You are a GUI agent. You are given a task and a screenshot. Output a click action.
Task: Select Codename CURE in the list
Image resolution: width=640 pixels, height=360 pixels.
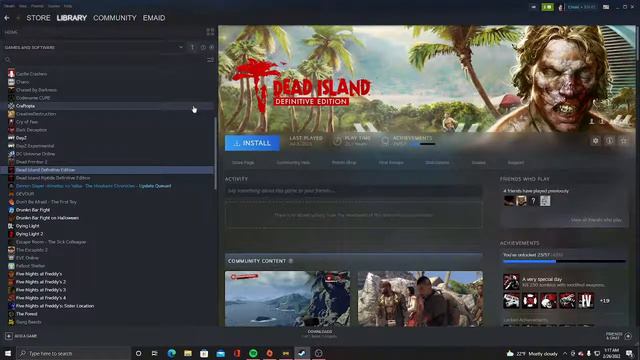(x=33, y=98)
